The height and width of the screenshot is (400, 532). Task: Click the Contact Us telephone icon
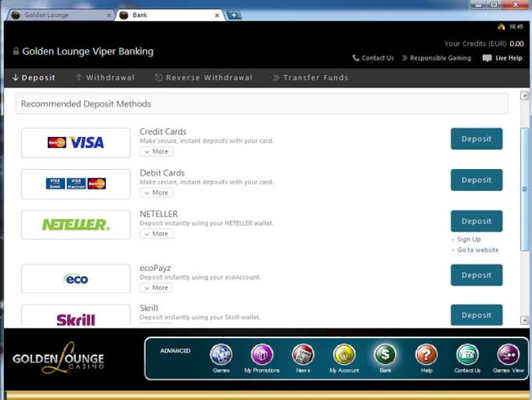tap(467, 355)
